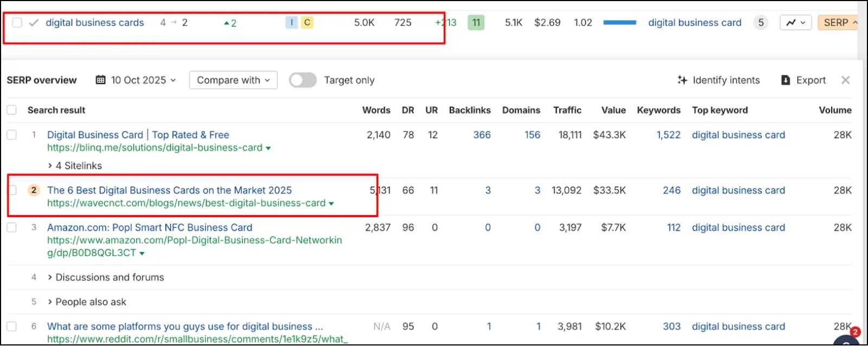Expand People also ask
Image resolution: width=868 pixels, height=346 pixels.
87,302
